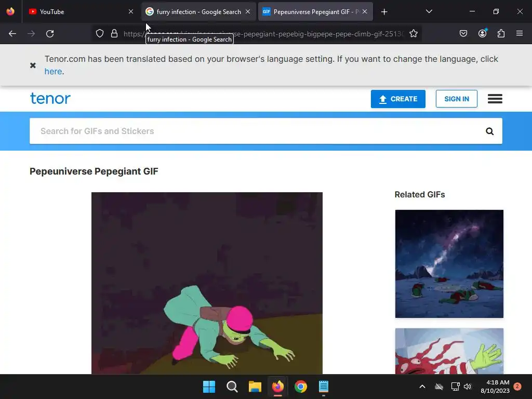Open the related red creature GIF
The height and width of the screenshot is (399, 532).
tap(449, 351)
